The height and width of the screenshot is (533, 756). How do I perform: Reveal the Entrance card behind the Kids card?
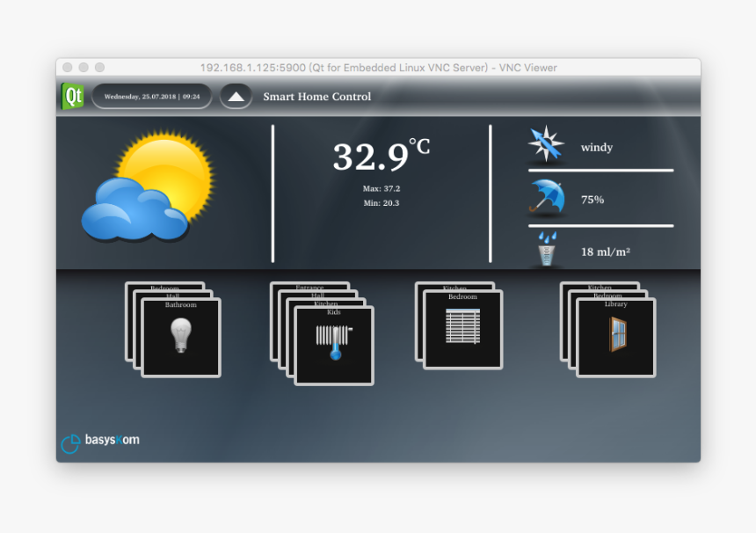[x=309, y=287]
